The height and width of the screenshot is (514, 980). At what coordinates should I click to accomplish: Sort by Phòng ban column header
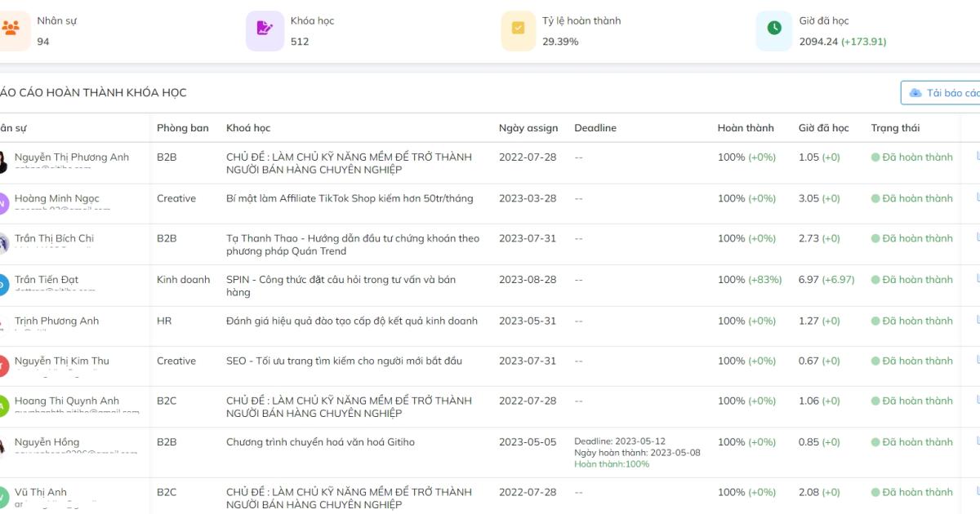(x=182, y=128)
